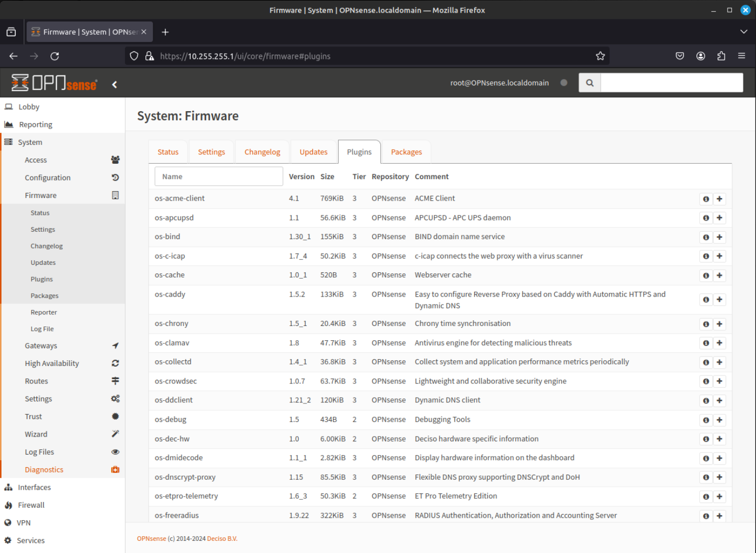
Task: Install the os-clamav plugin
Action: pos(719,343)
